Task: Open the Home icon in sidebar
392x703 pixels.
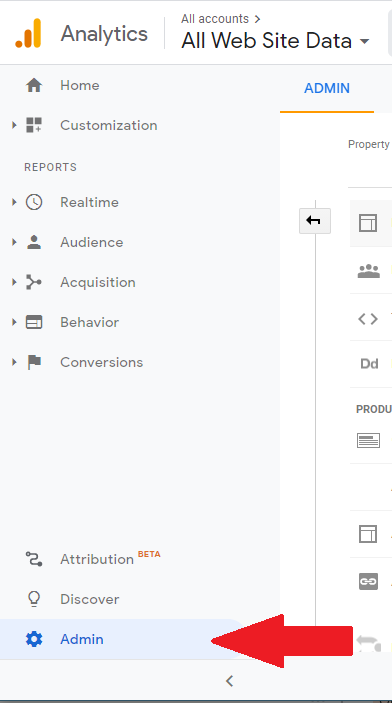Action: [x=34, y=85]
